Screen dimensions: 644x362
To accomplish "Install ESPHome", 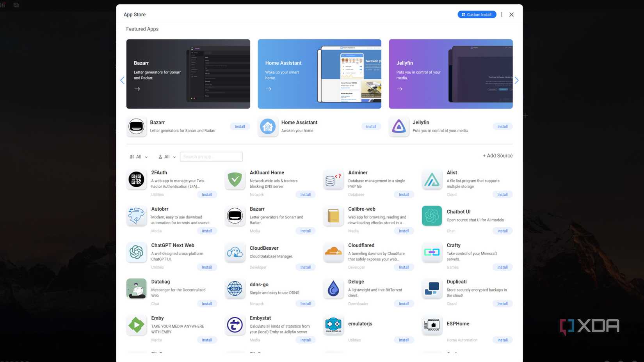I will click(x=502, y=340).
